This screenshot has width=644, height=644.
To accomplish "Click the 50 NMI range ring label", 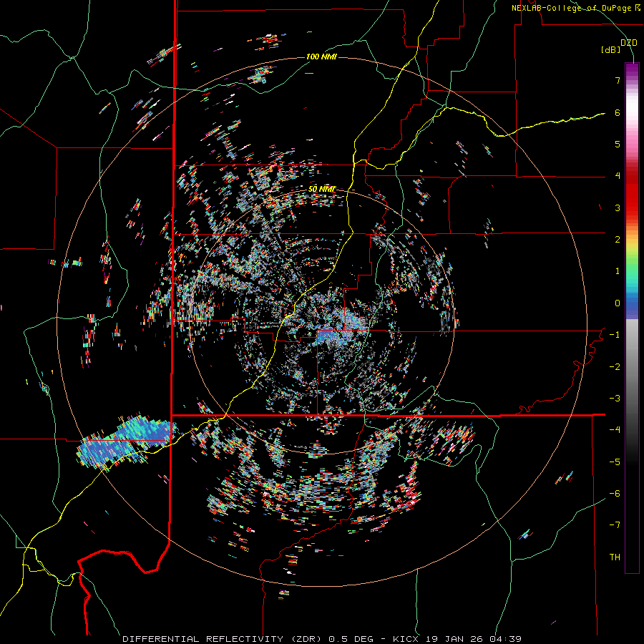I will click(x=322, y=189).
